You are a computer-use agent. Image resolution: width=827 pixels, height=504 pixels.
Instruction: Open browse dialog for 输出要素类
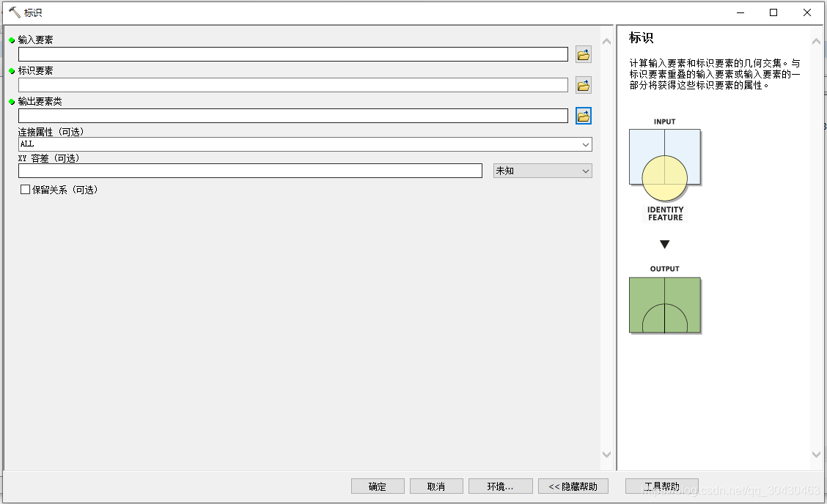[583, 115]
